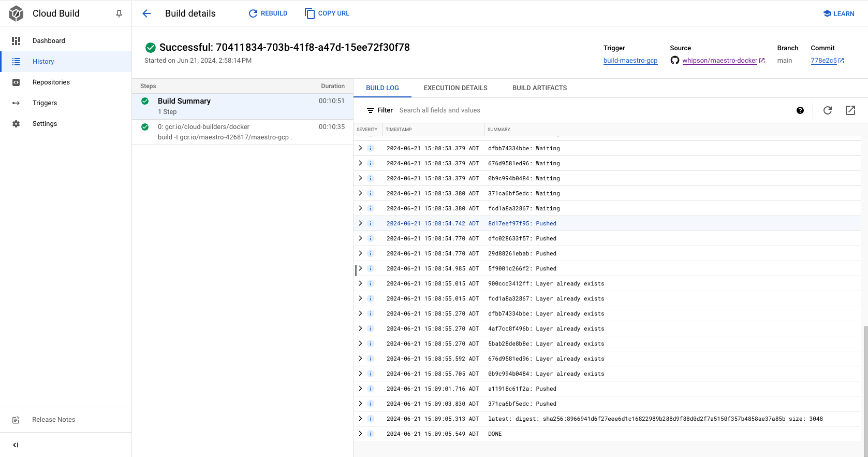Expand the 8d17eef97f95 Pushed log entry
The image size is (868, 457).
pyautogui.click(x=360, y=223)
